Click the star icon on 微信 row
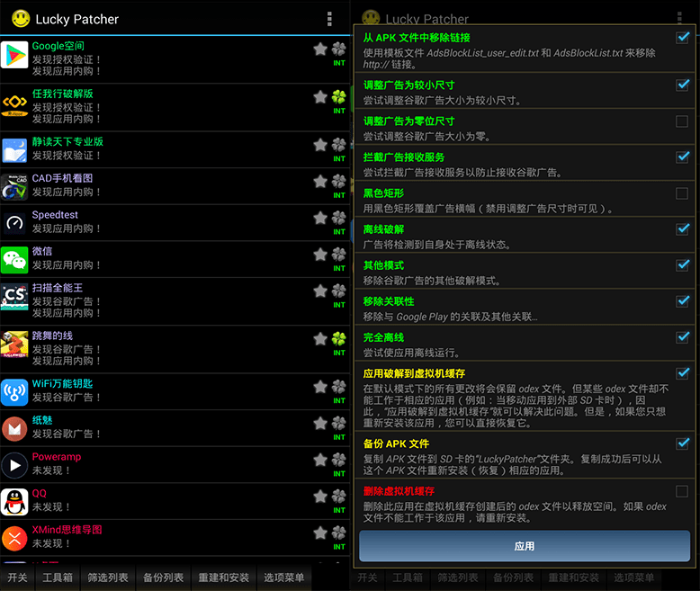The image size is (700, 591). 320,255
